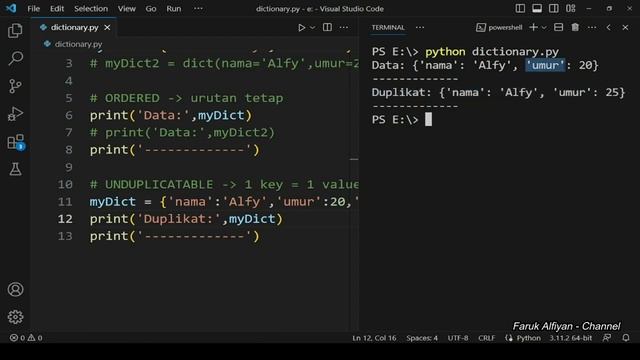Select the dictionary.py editor tab

click(74, 27)
